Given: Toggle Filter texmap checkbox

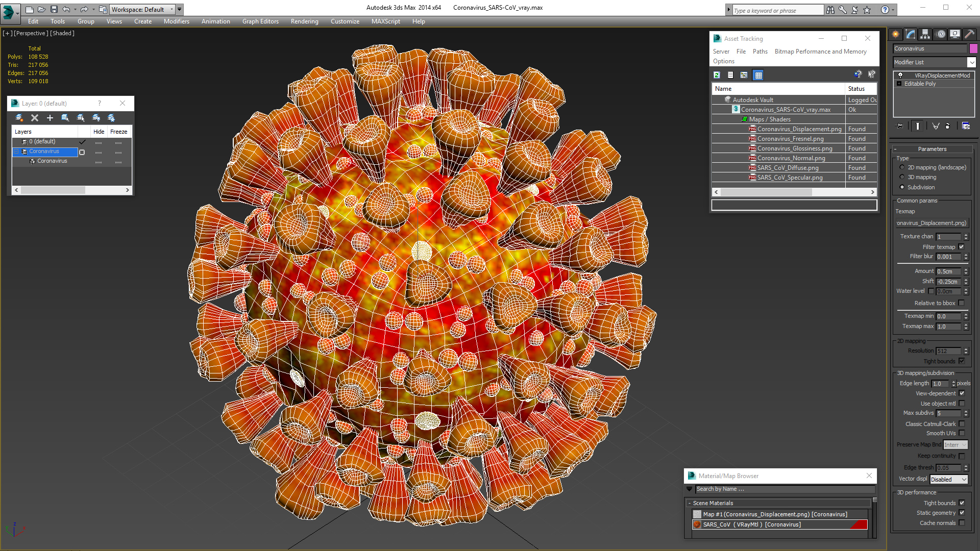Looking at the screenshot, I should [962, 247].
